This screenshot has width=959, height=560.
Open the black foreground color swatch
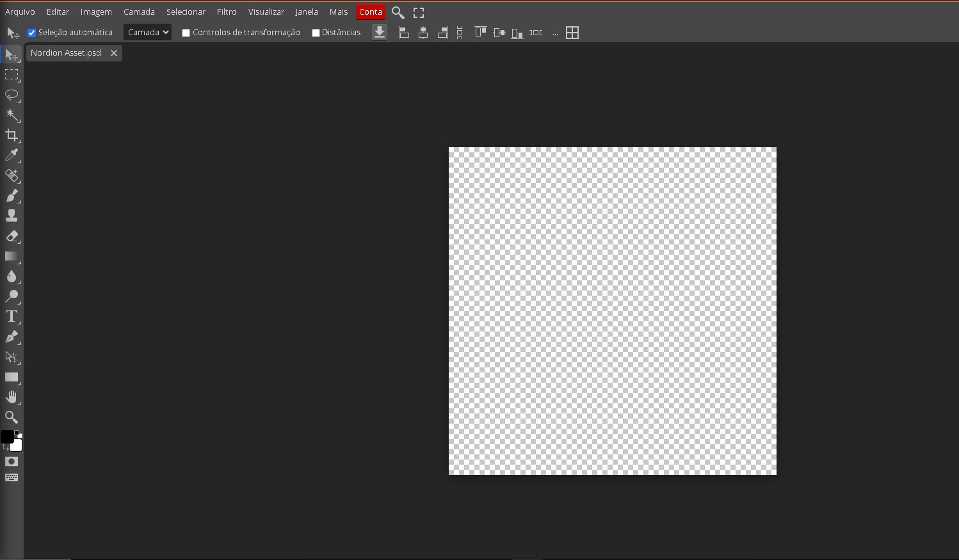click(x=7, y=436)
